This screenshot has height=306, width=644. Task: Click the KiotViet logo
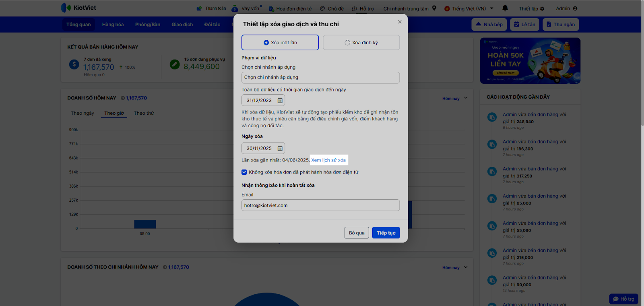coord(78,8)
